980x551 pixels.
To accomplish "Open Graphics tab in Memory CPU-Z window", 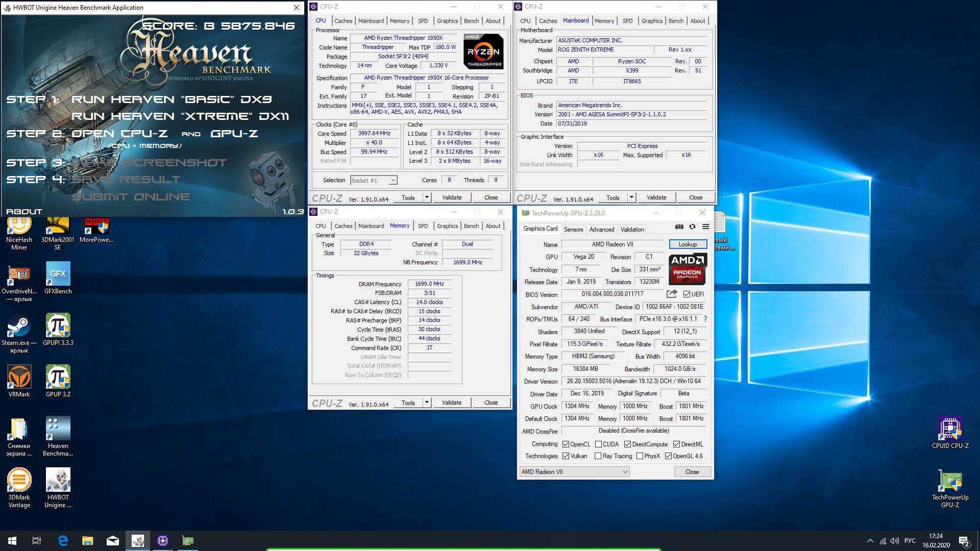I will coord(447,226).
